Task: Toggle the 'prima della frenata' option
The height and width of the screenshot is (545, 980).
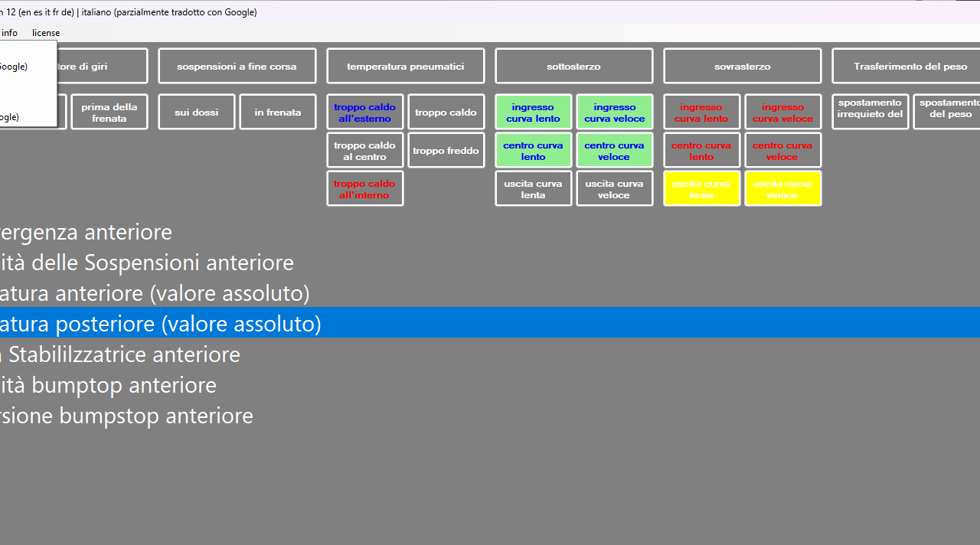Action: tap(109, 113)
